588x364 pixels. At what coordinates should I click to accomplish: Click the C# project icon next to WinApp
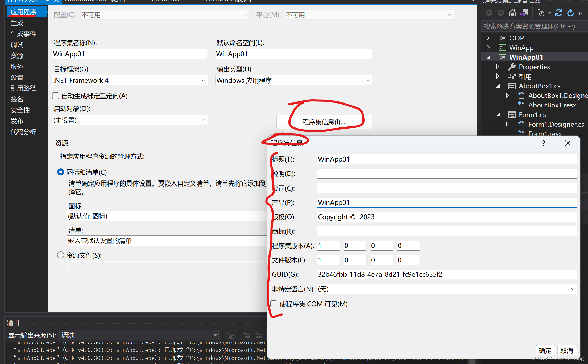[502, 48]
